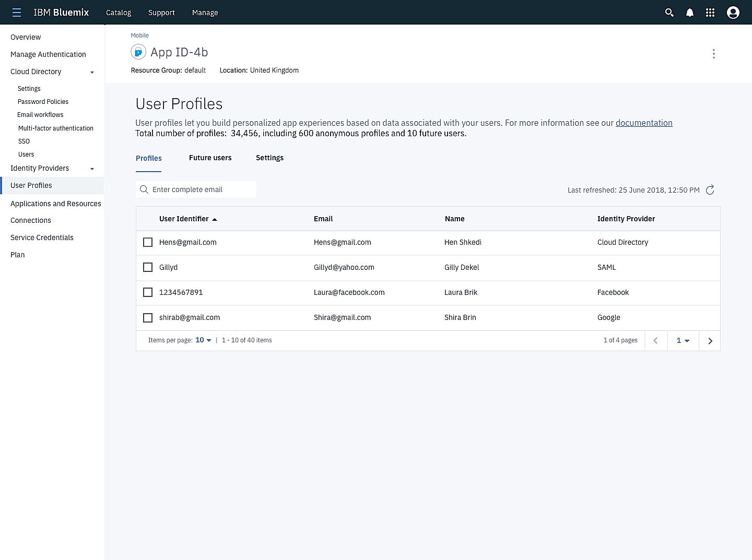752x560 pixels.
Task: Collapse the Identity Providers section
Action: point(92,169)
